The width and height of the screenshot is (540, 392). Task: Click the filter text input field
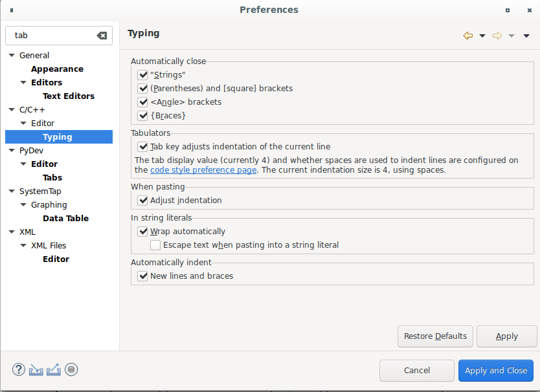pyautogui.click(x=52, y=36)
